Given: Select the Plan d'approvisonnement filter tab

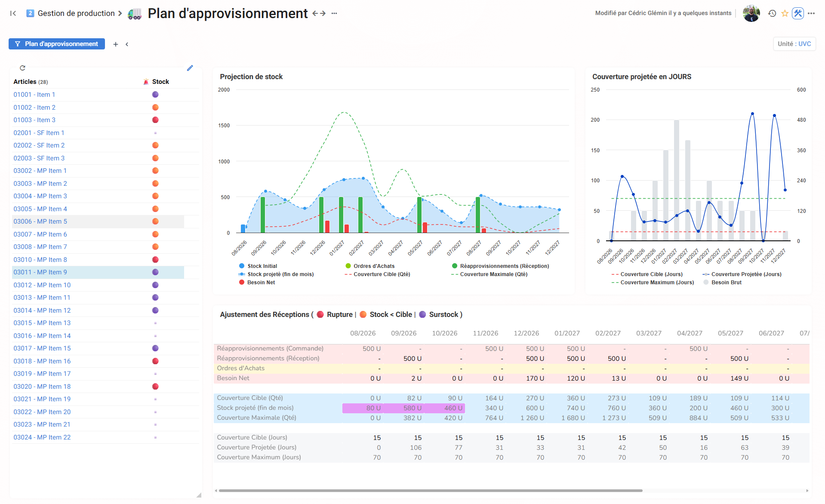Looking at the screenshot, I should (57, 44).
